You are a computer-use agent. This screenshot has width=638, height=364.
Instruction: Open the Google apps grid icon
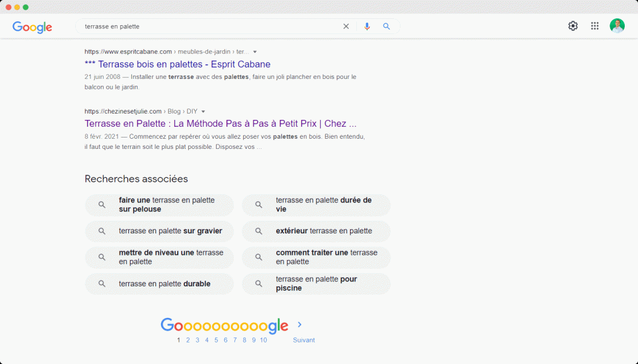(x=595, y=26)
